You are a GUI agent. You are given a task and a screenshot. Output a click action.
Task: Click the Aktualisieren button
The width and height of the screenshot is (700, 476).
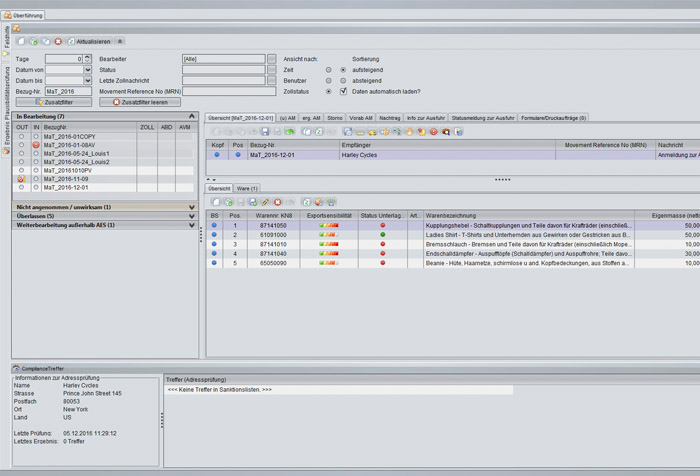(x=89, y=41)
